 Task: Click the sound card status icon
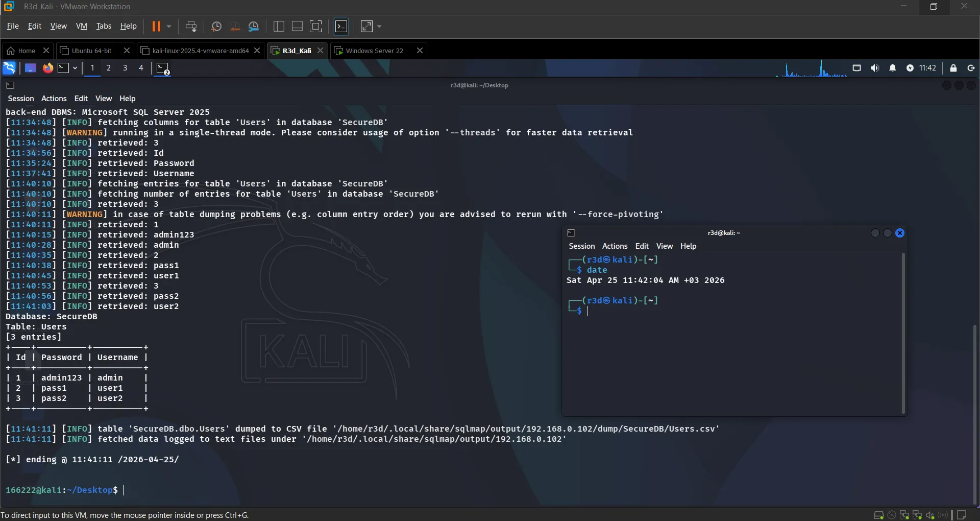click(x=930, y=515)
